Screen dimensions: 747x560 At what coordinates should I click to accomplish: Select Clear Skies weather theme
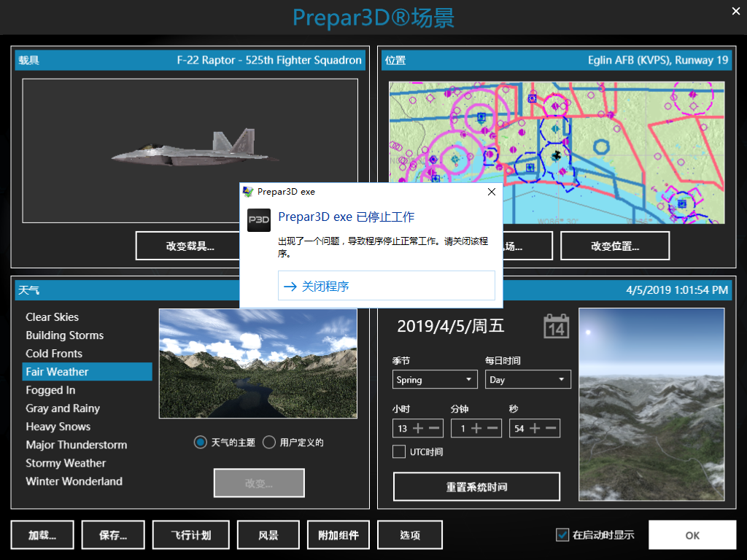88,317
